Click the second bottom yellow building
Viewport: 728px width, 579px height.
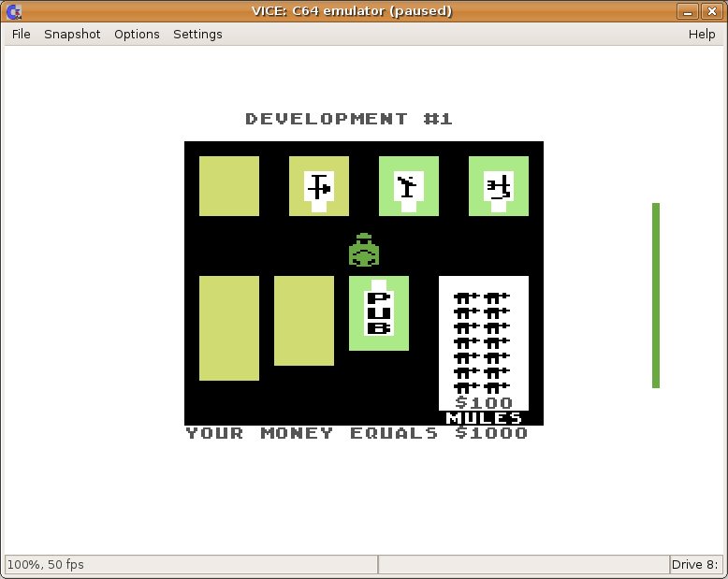pyautogui.click(x=304, y=321)
